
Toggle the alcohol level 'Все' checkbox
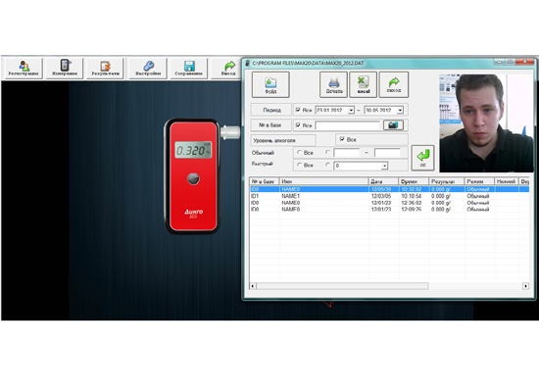click(342, 139)
